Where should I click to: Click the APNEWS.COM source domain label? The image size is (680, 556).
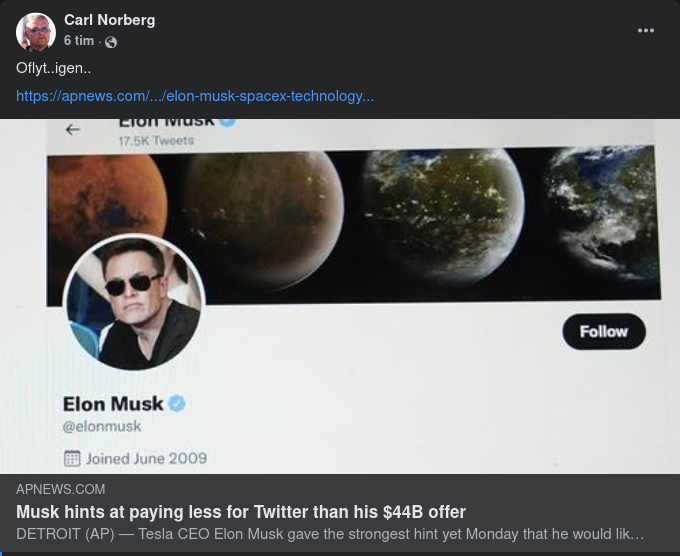pos(61,490)
